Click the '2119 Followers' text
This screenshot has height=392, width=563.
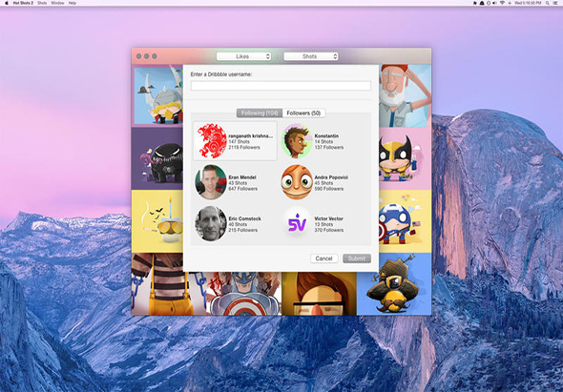point(244,148)
